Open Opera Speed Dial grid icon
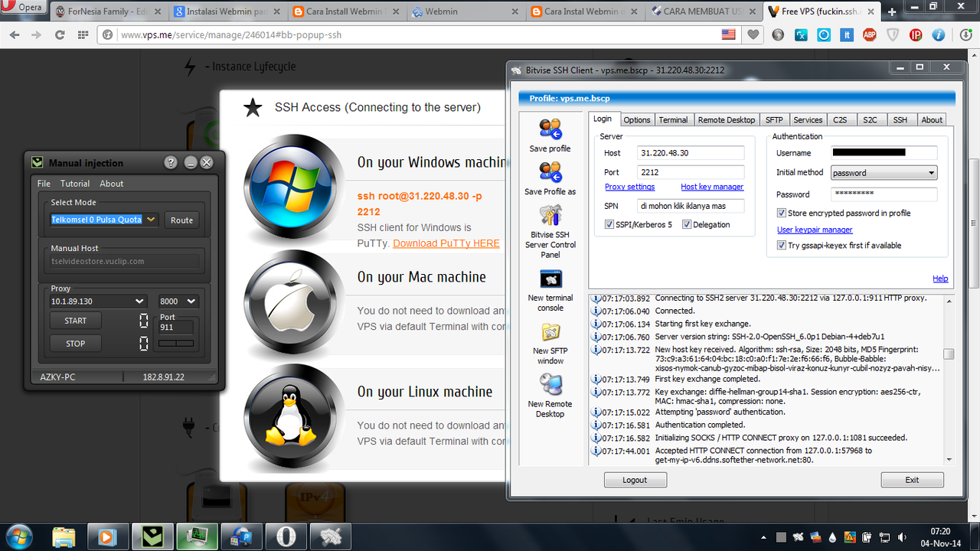This screenshot has width=980, height=551. [x=83, y=34]
